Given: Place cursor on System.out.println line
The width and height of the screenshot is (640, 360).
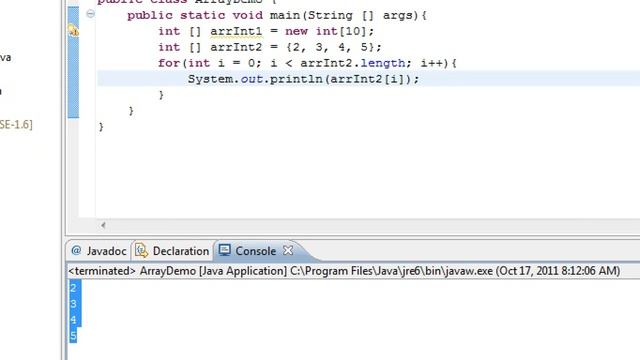Looking at the screenshot, I should click(x=303, y=79).
